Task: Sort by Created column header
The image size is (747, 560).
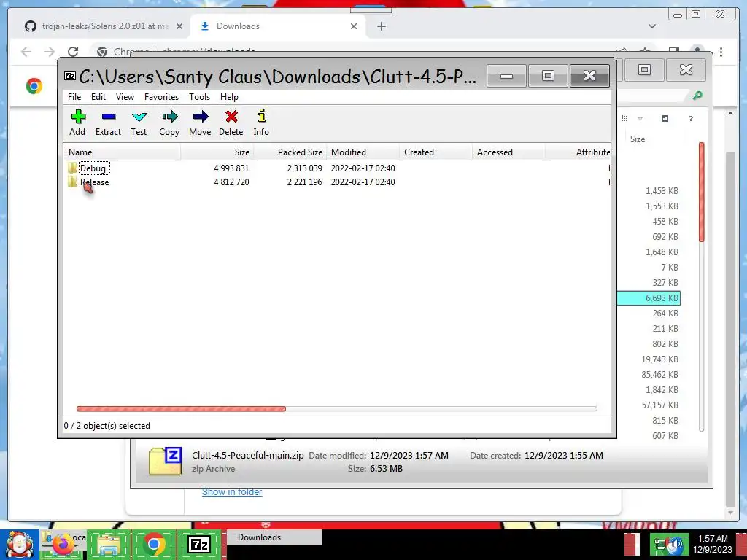Action: click(436, 152)
